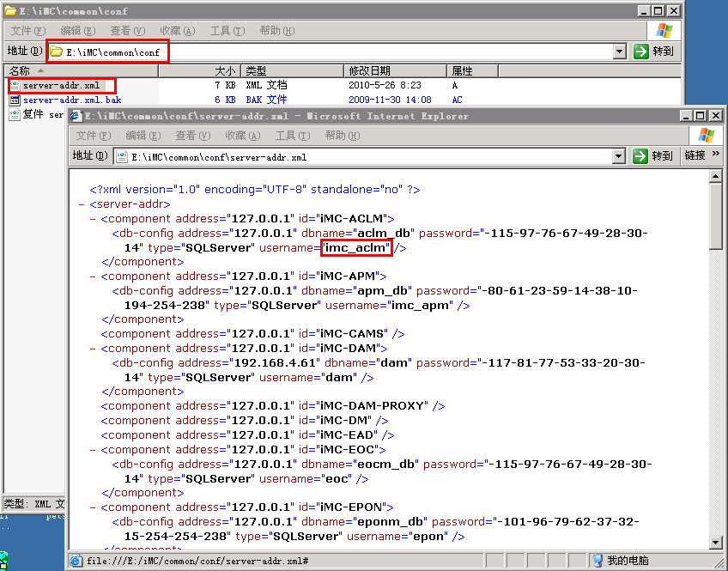728x571 pixels.
Task: Open 查看 menu in the Internet Explorer window
Action: pyautogui.click(x=192, y=136)
